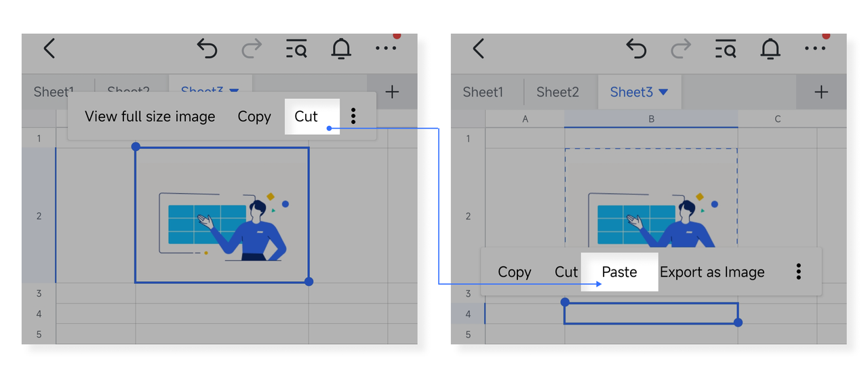Switch to the Sheet2 tab in right screenshot
868x378 pixels.
557,92
